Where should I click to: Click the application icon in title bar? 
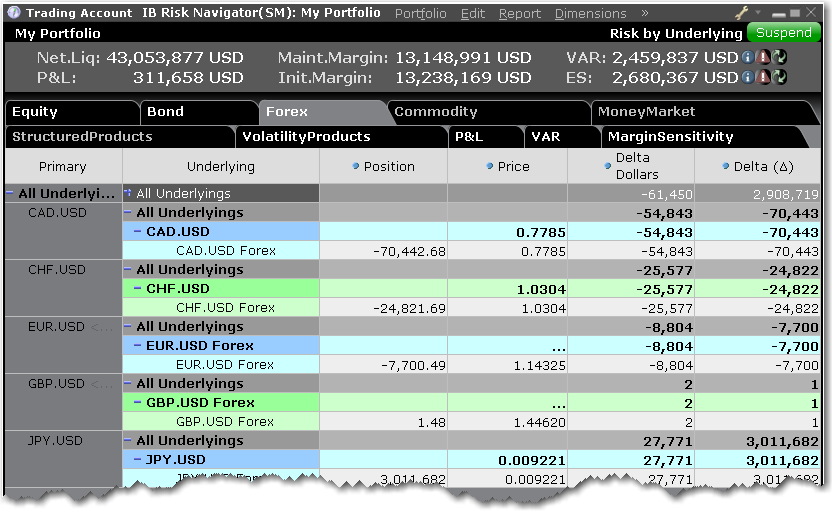click(x=12, y=13)
